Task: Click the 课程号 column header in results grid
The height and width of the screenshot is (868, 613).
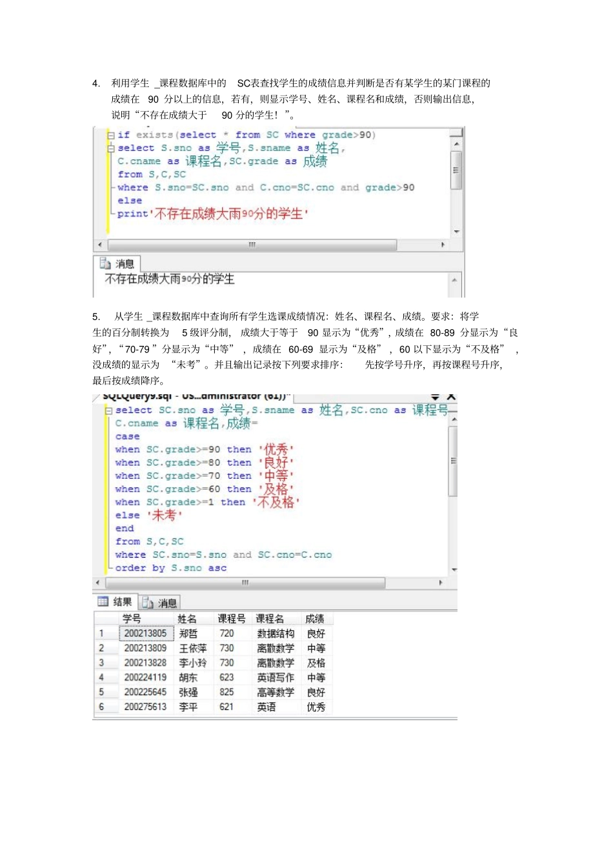Action: click(x=232, y=618)
